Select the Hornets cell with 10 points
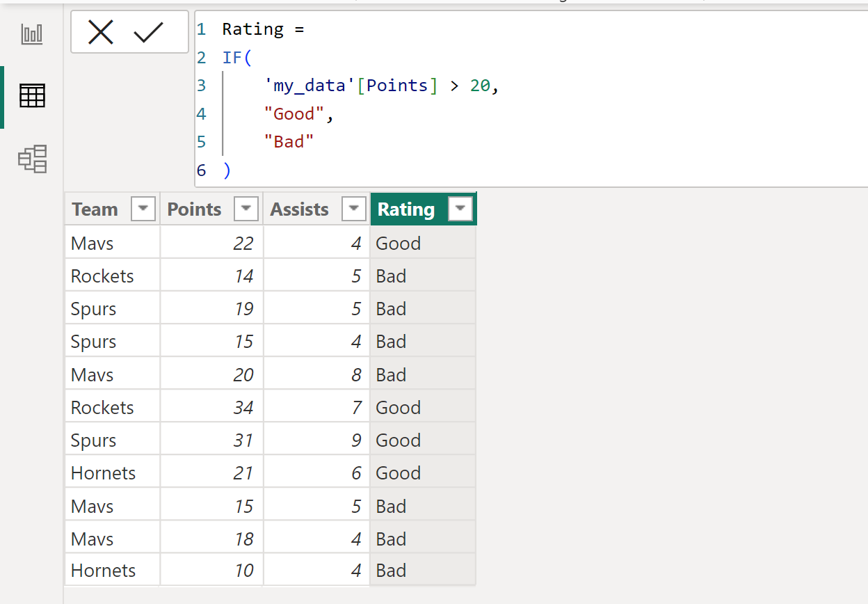The image size is (868, 604). point(112,571)
